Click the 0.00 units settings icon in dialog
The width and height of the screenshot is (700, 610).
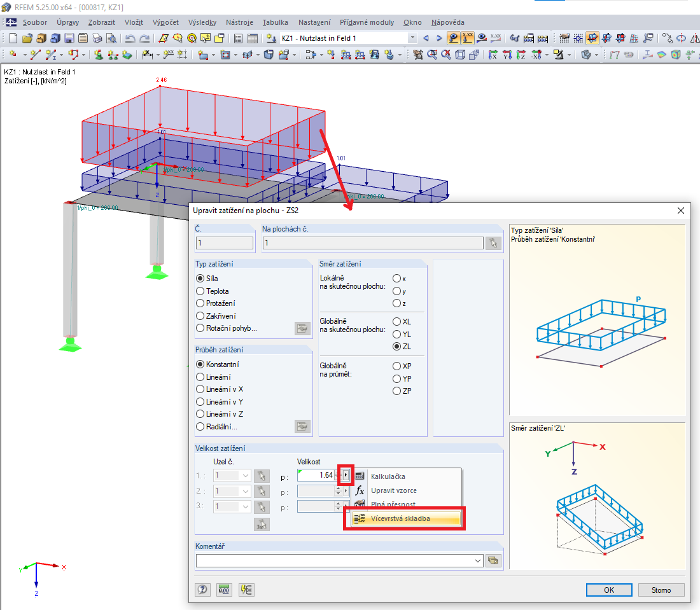pyautogui.click(x=223, y=590)
